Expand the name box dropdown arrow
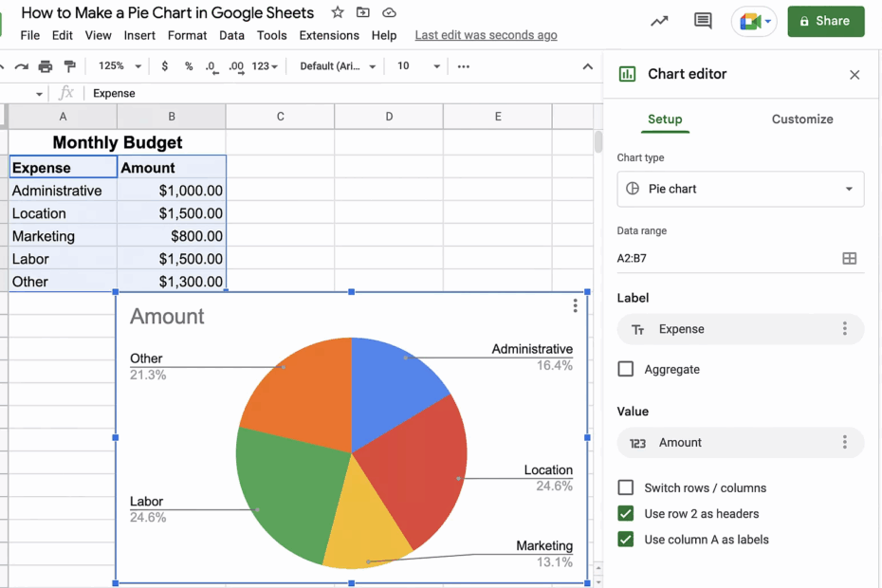Image resolution: width=882 pixels, height=588 pixels. [39, 94]
